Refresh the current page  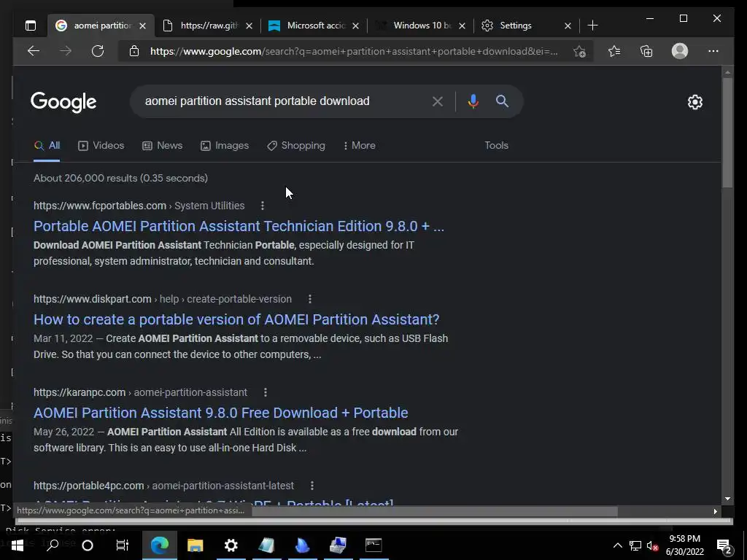(x=98, y=51)
